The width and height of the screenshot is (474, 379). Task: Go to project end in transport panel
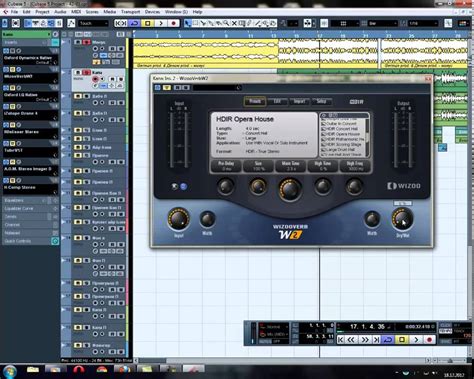376,340
